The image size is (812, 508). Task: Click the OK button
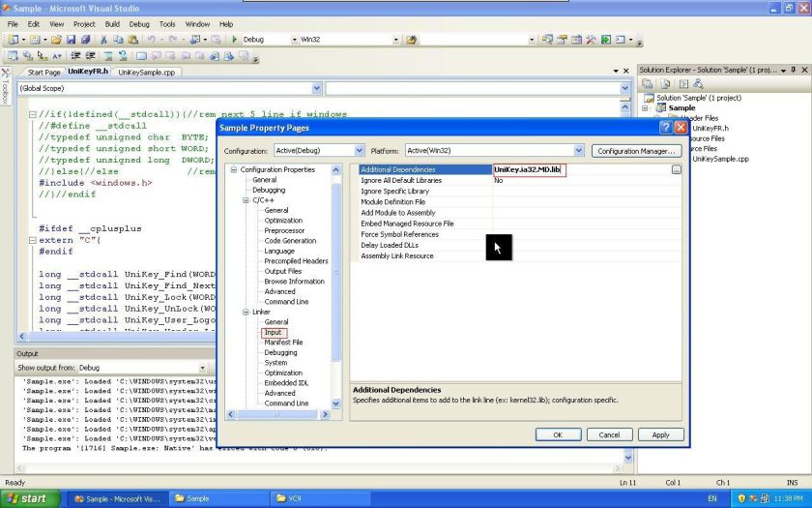point(558,434)
